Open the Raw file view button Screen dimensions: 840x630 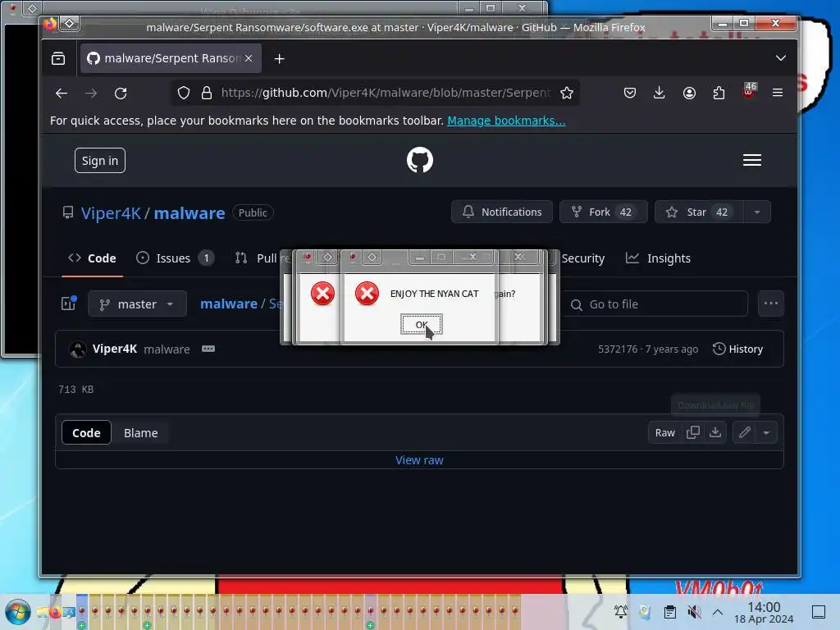pyautogui.click(x=664, y=433)
